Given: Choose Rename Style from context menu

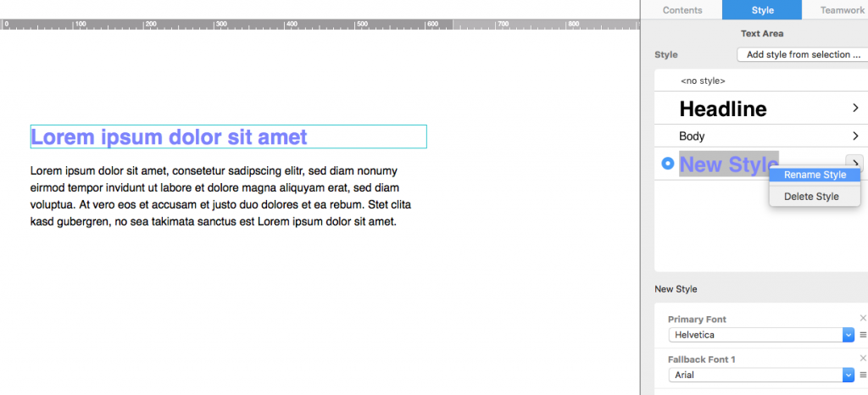Looking at the screenshot, I should (x=815, y=175).
